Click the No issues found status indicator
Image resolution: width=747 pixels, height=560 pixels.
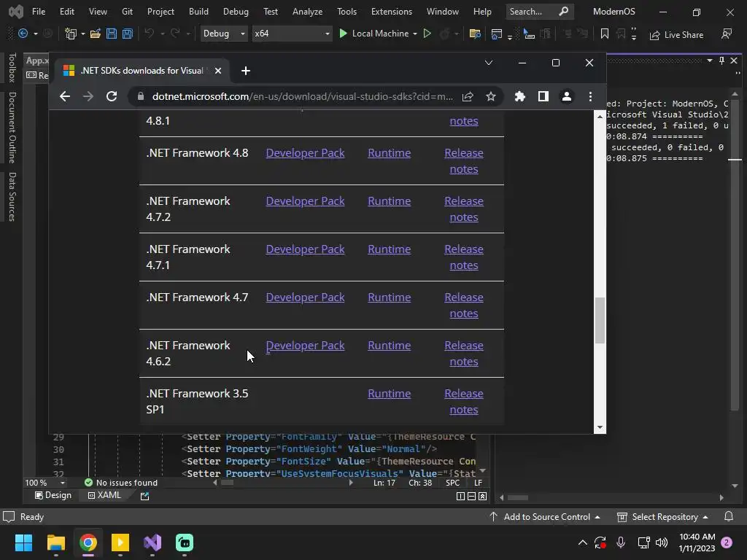click(x=121, y=483)
